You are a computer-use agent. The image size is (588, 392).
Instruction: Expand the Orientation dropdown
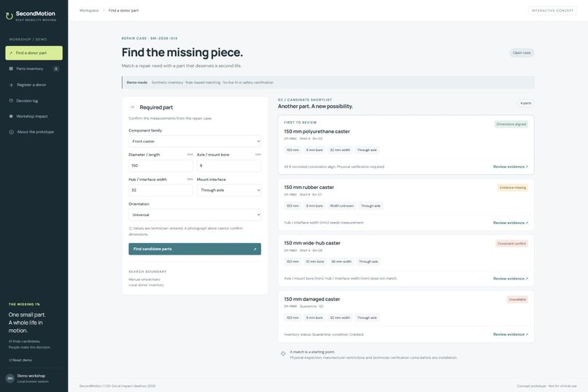(195, 215)
